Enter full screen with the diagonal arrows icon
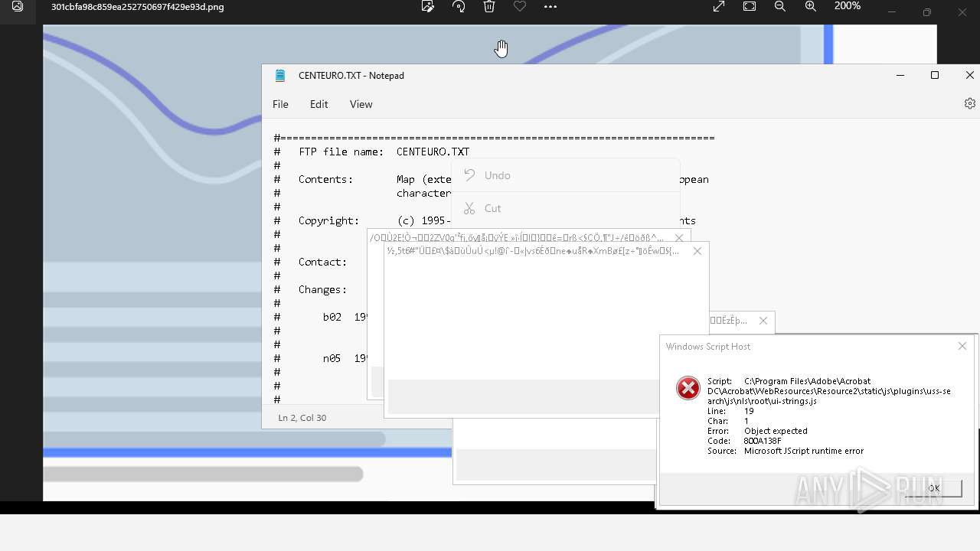980x551 pixels. (x=719, y=6)
